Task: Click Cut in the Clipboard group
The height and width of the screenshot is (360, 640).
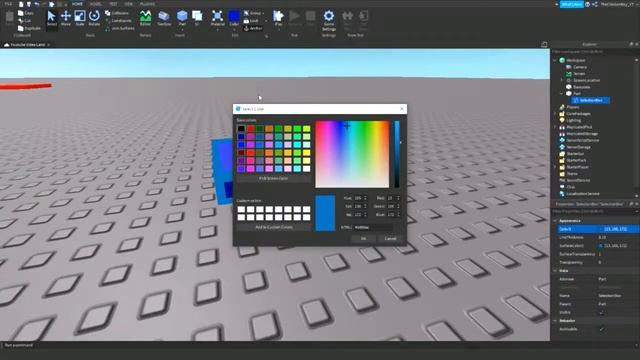Action: [x=24, y=20]
